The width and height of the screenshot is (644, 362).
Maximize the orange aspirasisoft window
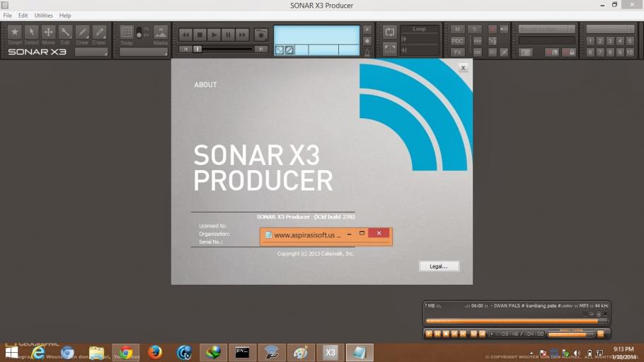(x=362, y=233)
